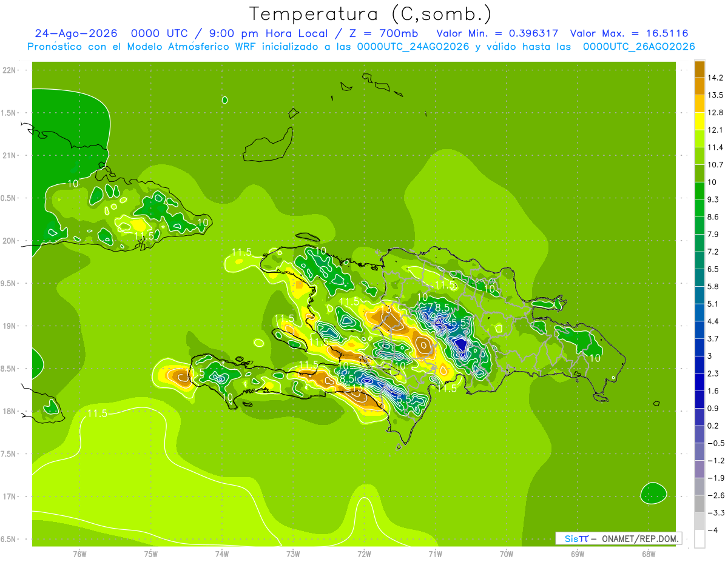Click the orange swatch between 13.5 and 14.2
This screenshot has height=562, width=728.
(699, 86)
